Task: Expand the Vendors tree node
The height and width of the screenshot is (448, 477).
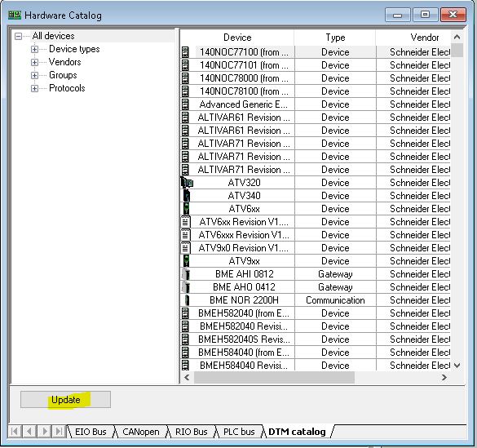Action: point(35,62)
